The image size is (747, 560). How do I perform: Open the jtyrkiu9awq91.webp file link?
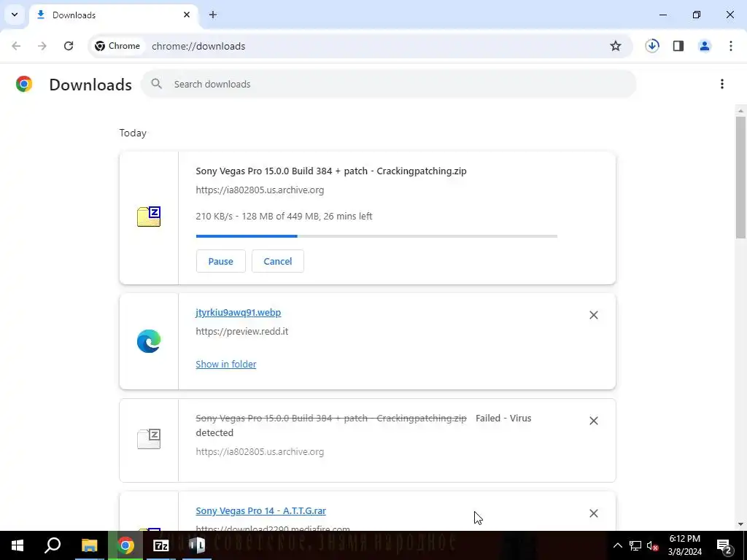[239, 312]
